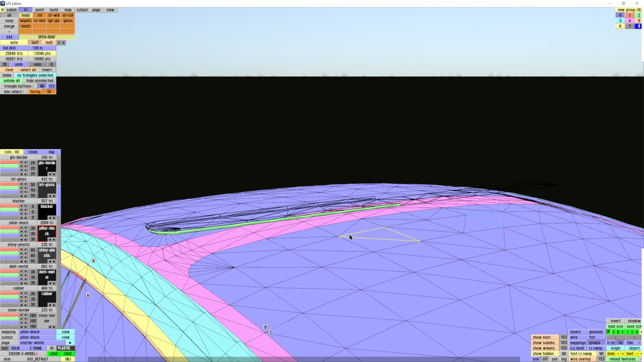Toggle the green P layer button
Screen dimensions: 644x362
pos(608,332)
